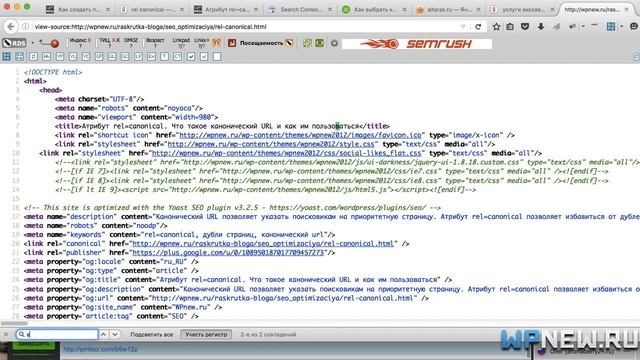Click the DOCTYPE html line
Image resolution: width=640 pixels, height=360 pixels.
coord(53,72)
